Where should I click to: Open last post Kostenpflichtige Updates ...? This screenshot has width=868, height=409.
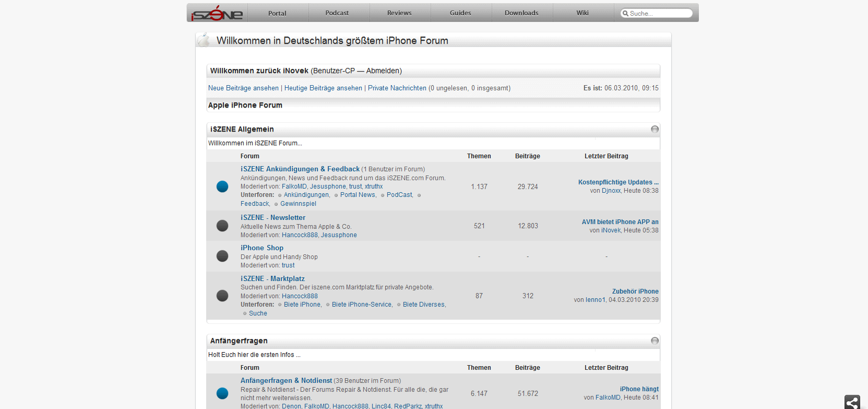[x=619, y=182]
